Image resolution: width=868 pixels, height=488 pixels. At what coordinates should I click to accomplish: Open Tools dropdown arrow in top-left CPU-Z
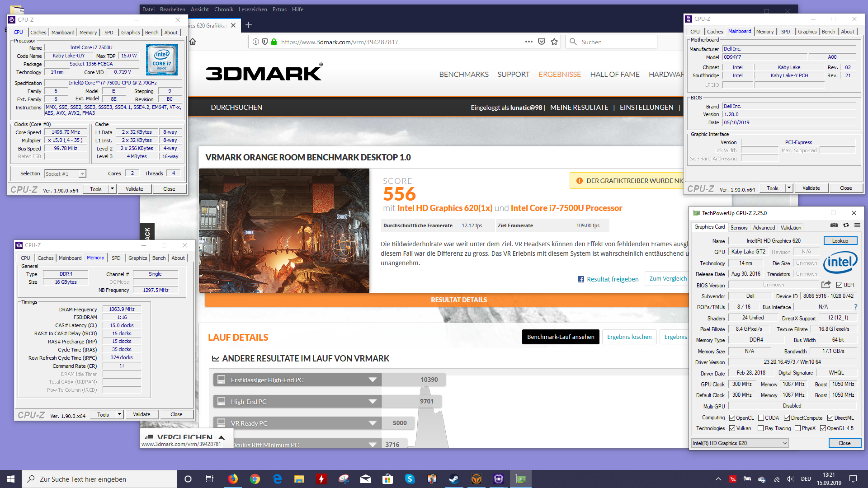(113, 189)
